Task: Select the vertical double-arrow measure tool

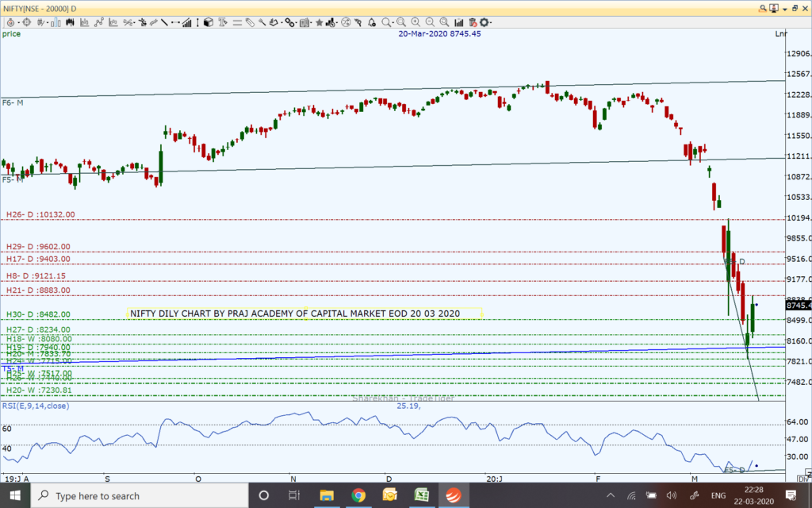Action: 197,22
